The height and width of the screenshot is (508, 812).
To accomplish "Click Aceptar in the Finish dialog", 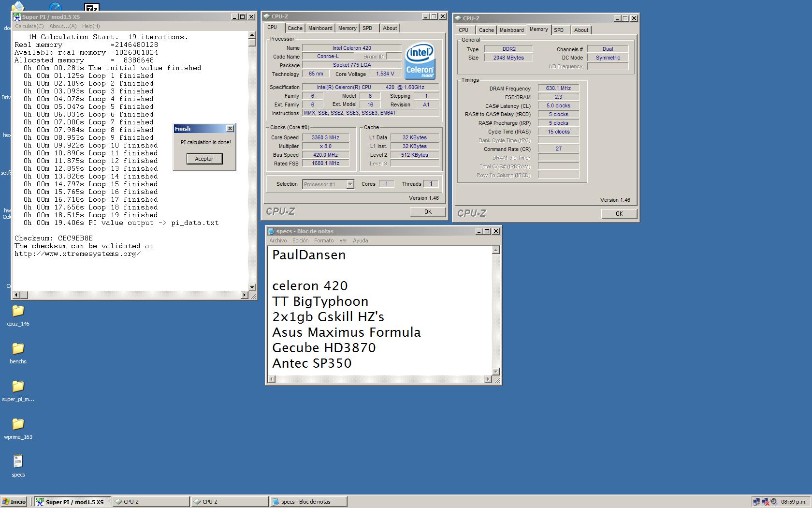I will coord(204,159).
